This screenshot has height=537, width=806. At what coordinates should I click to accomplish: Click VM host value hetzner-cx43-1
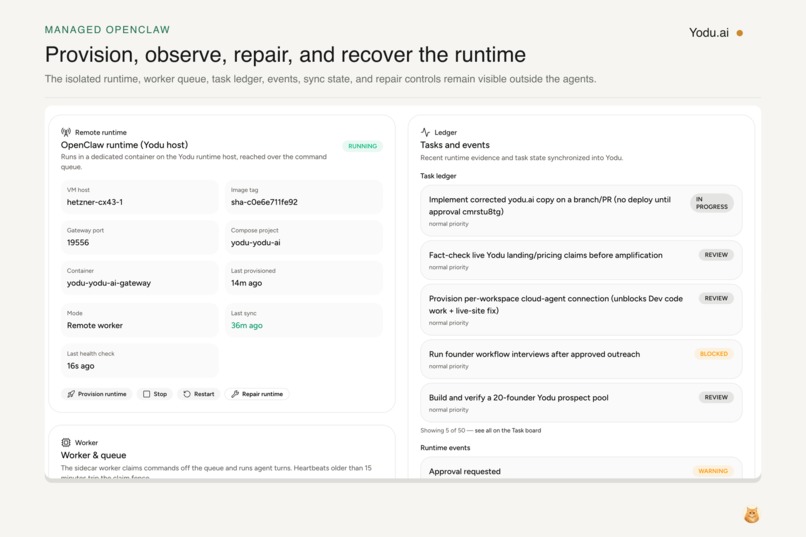pos(95,202)
